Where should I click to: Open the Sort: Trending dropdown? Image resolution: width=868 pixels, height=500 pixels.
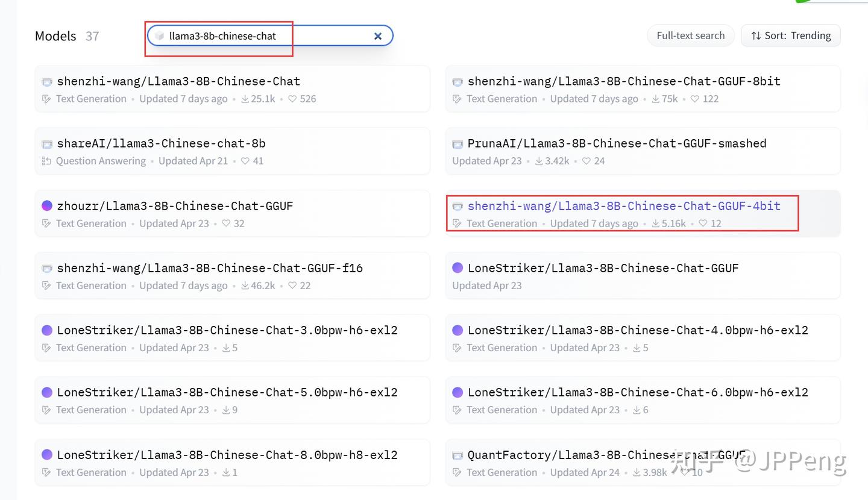(x=791, y=36)
